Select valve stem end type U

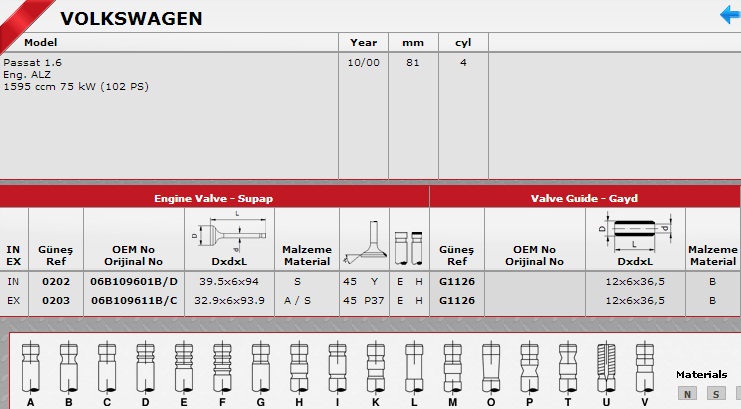click(x=606, y=374)
